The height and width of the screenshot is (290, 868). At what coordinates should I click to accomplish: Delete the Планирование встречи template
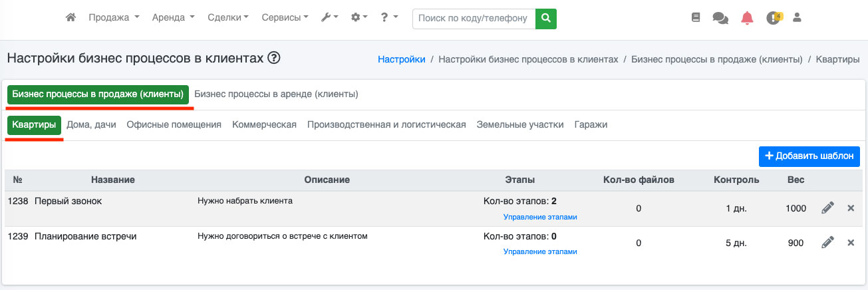pyautogui.click(x=851, y=243)
